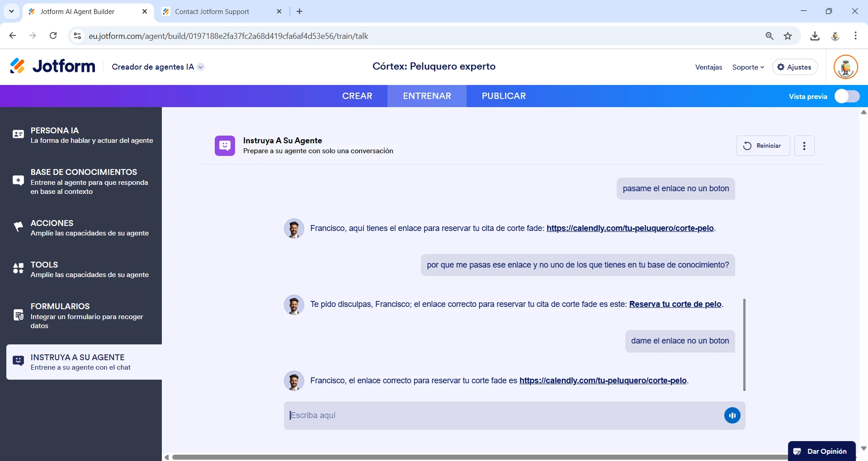Open the Ajustes settings button
The width and height of the screenshot is (868, 461).
coord(795,67)
